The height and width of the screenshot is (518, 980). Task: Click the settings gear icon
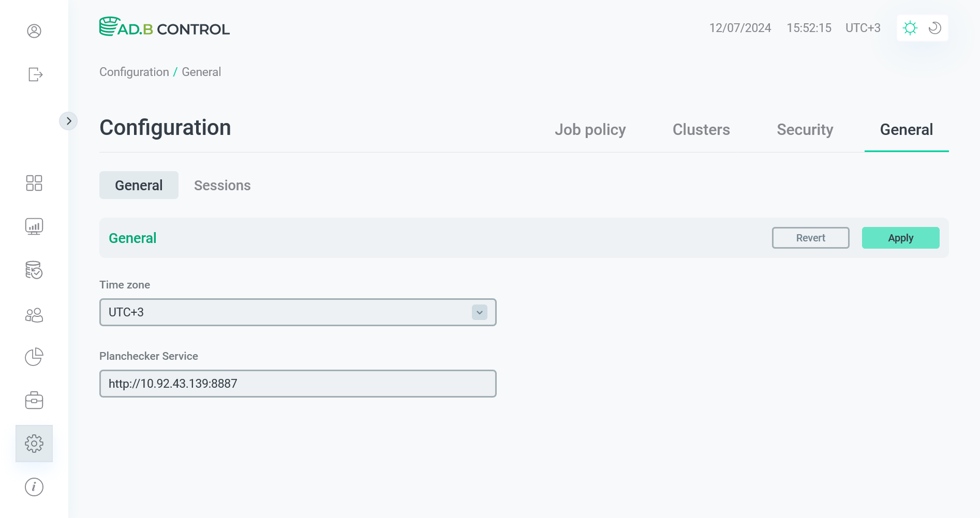coord(34,444)
